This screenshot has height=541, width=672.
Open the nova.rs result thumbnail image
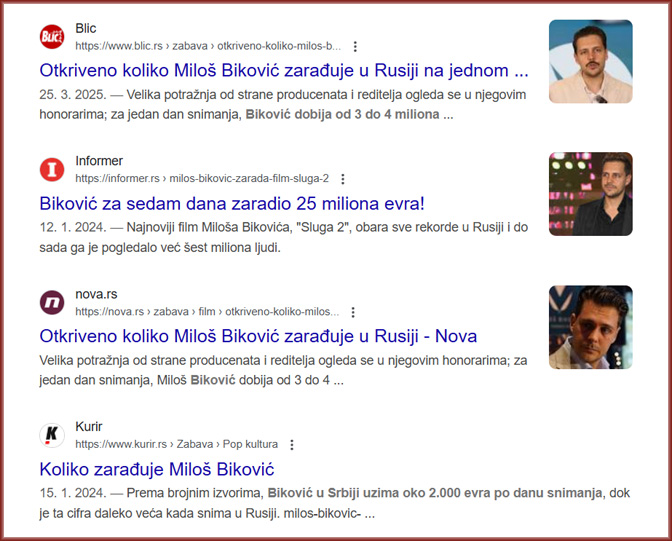tap(591, 327)
